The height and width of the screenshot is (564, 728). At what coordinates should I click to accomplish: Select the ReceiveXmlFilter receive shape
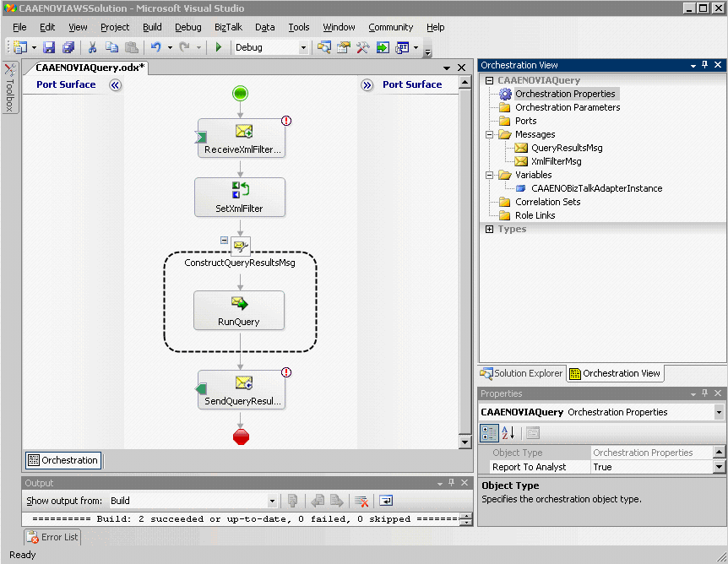coord(242,138)
